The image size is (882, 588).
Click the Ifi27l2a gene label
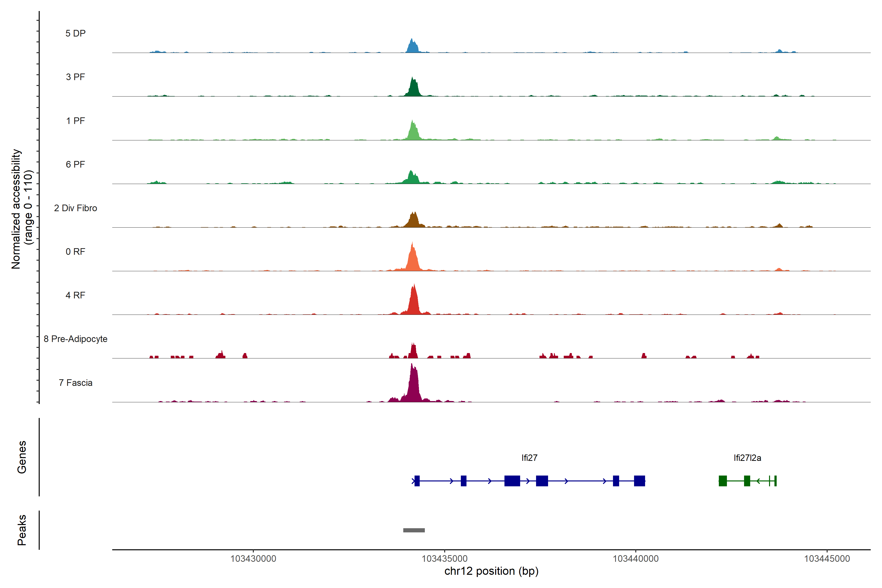click(747, 458)
